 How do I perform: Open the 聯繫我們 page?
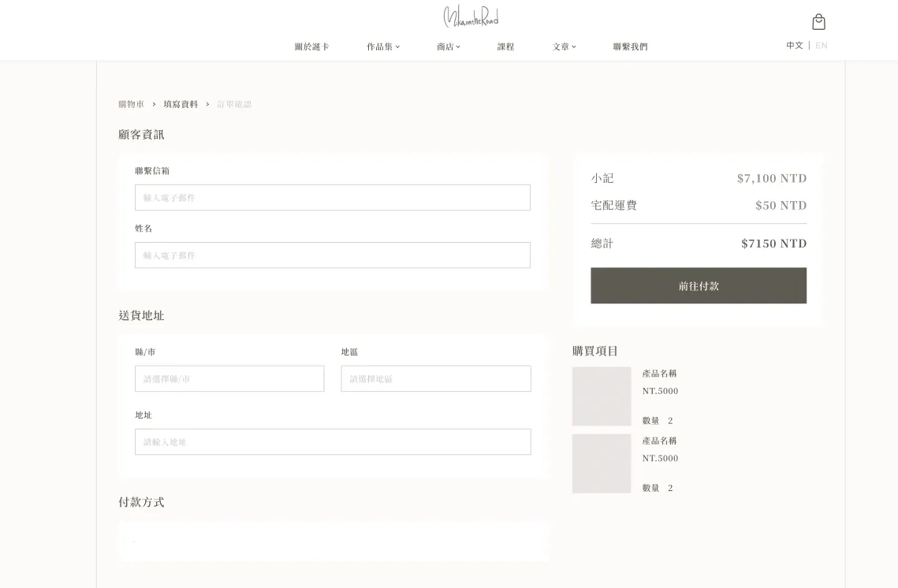[x=630, y=47]
